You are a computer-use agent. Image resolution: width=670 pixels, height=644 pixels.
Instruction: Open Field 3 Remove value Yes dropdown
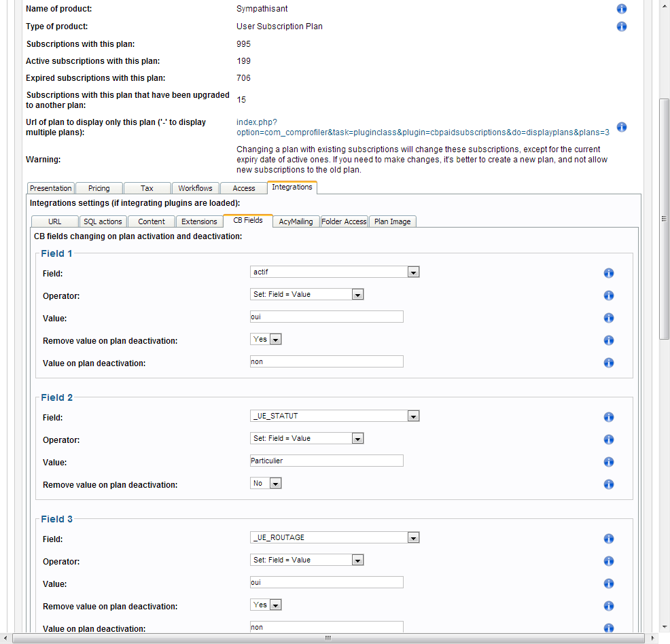point(266,605)
